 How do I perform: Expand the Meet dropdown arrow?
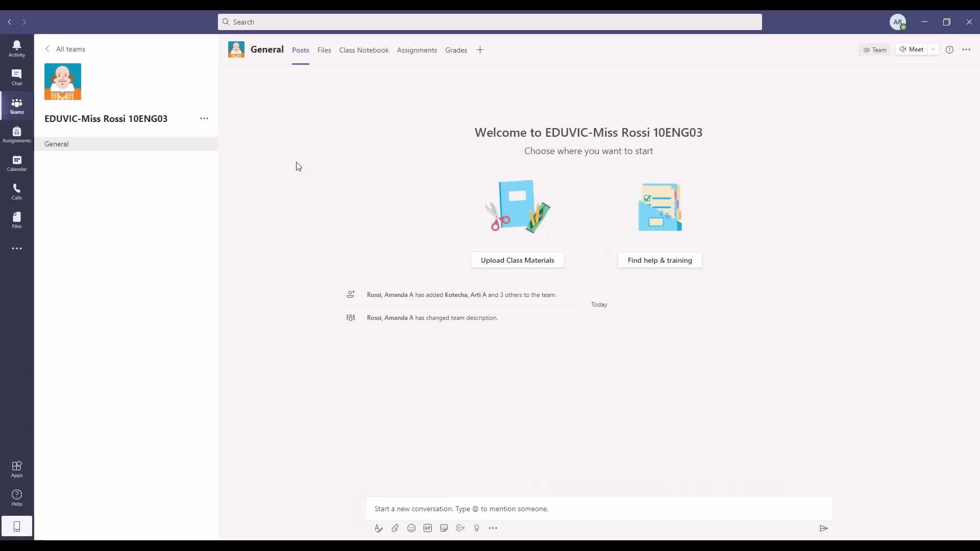(933, 49)
